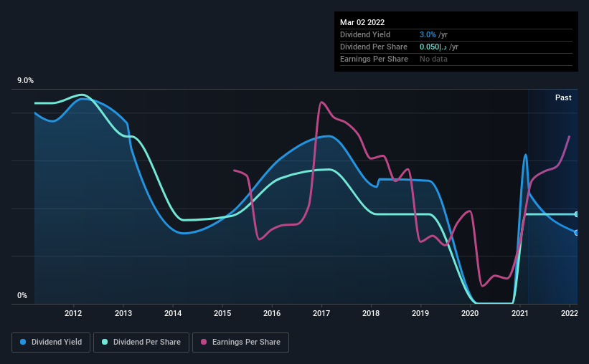Click the 2012 x-axis label
The image size is (589, 364).
pos(73,313)
